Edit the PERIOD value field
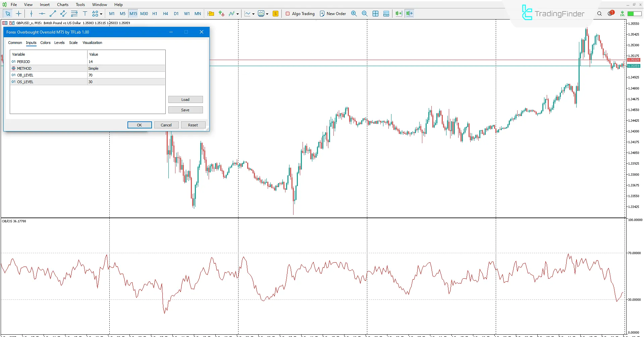The height and width of the screenshot is (337, 644). [x=126, y=62]
